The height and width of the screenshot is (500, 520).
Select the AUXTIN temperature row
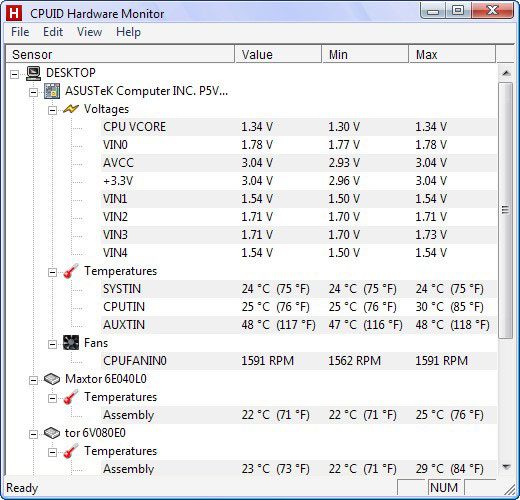pyautogui.click(x=299, y=325)
